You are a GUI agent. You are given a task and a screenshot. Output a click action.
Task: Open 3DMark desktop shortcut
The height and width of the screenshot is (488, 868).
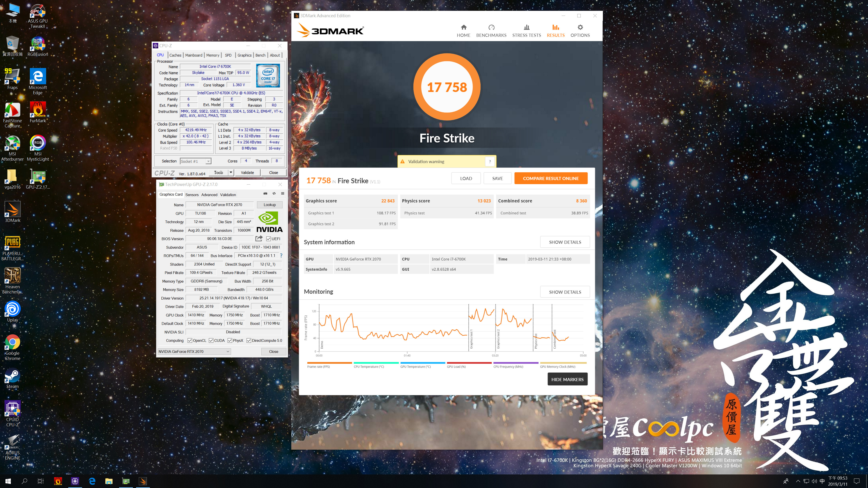click(12, 212)
